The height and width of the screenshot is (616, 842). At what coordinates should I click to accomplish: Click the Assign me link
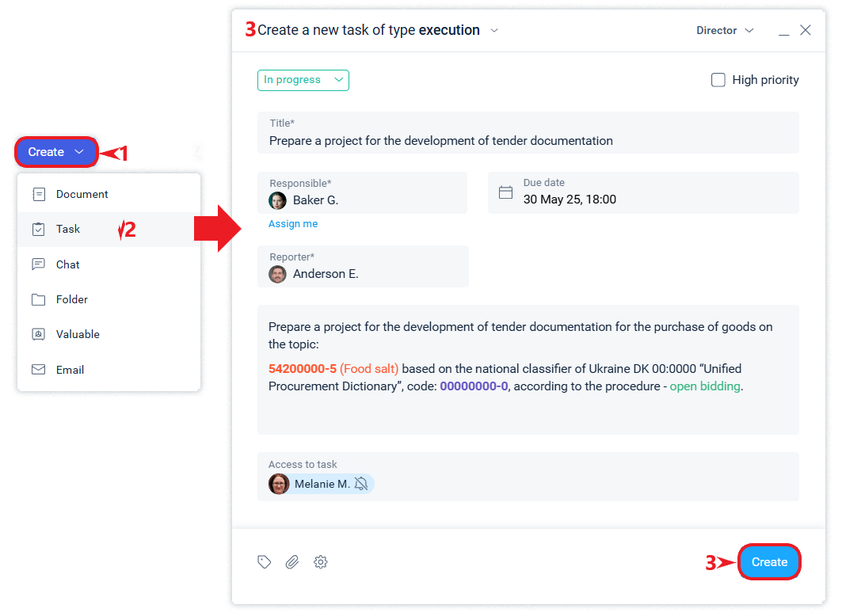tap(293, 224)
